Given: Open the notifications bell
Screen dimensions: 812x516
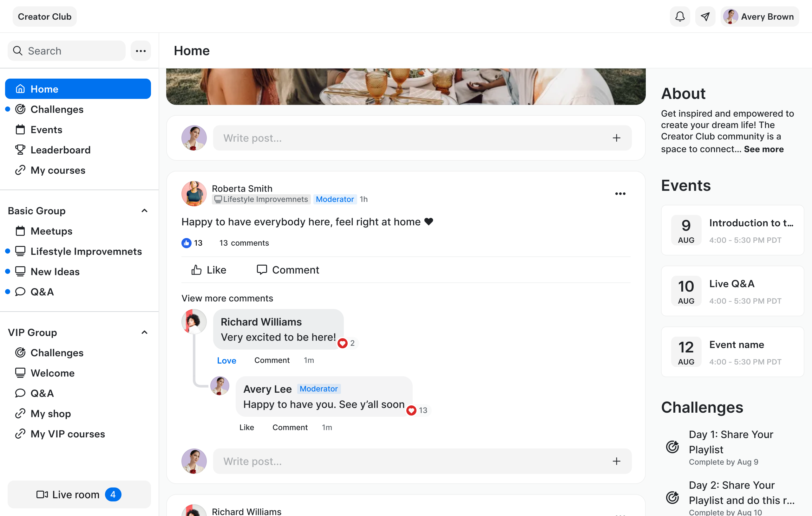Looking at the screenshot, I should click(679, 16).
